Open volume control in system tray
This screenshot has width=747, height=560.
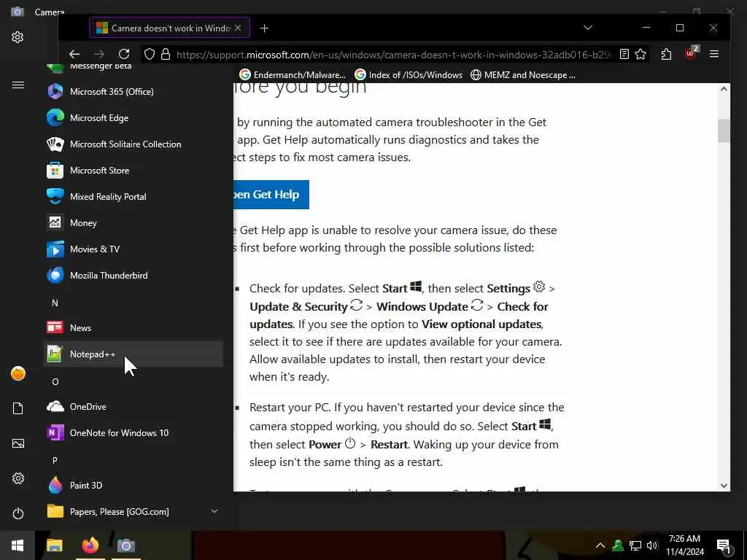(x=651, y=545)
